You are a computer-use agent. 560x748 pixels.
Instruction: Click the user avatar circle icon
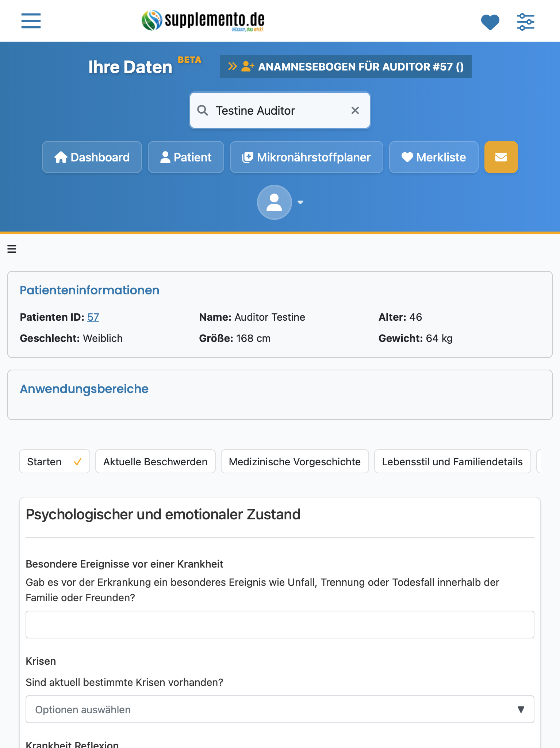pos(274,202)
